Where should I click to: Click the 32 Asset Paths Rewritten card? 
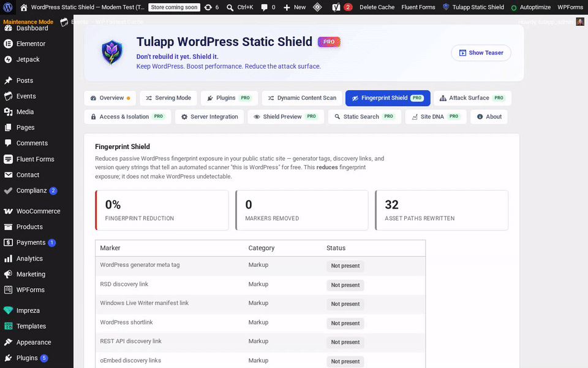442,210
